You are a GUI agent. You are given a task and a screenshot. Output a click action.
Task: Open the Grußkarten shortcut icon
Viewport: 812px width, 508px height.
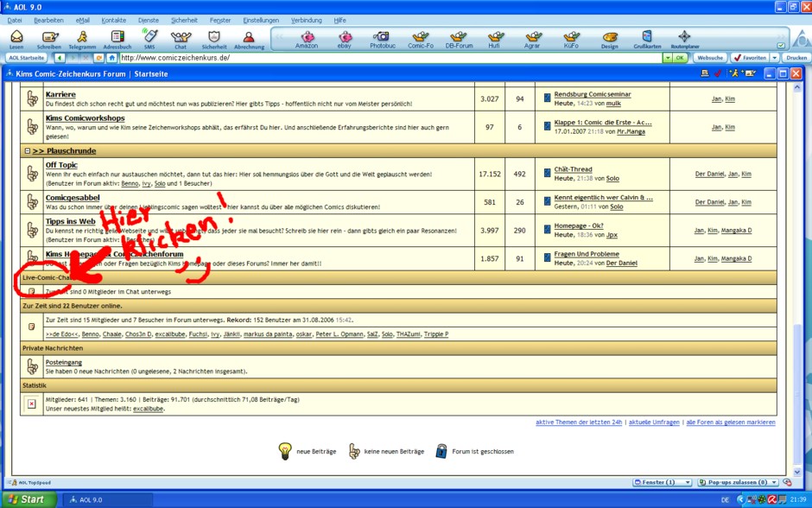647,37
